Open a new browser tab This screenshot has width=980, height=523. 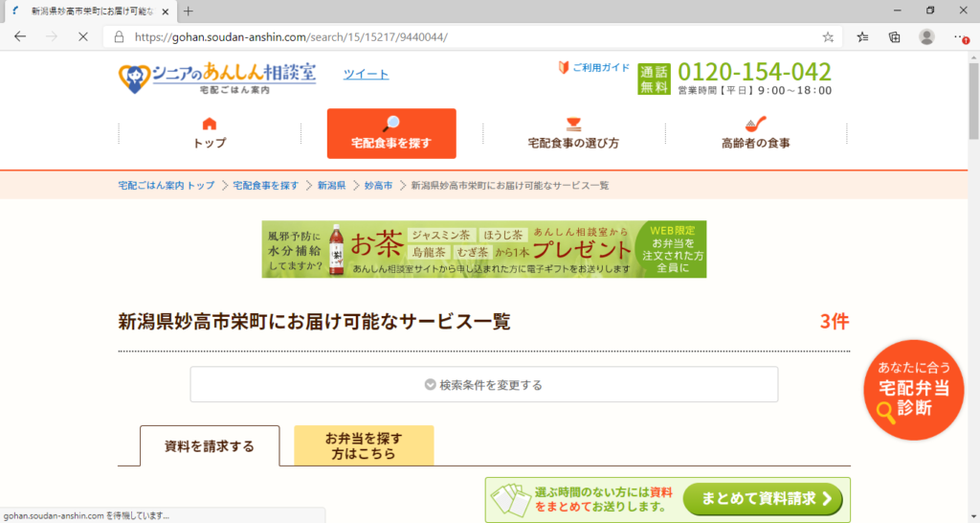click(189, 11)
